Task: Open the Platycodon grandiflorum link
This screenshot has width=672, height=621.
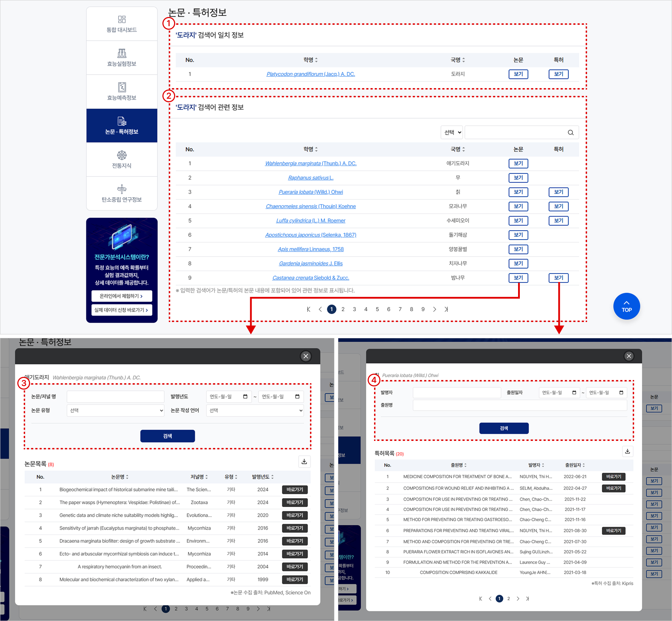Action: point(310,74)
